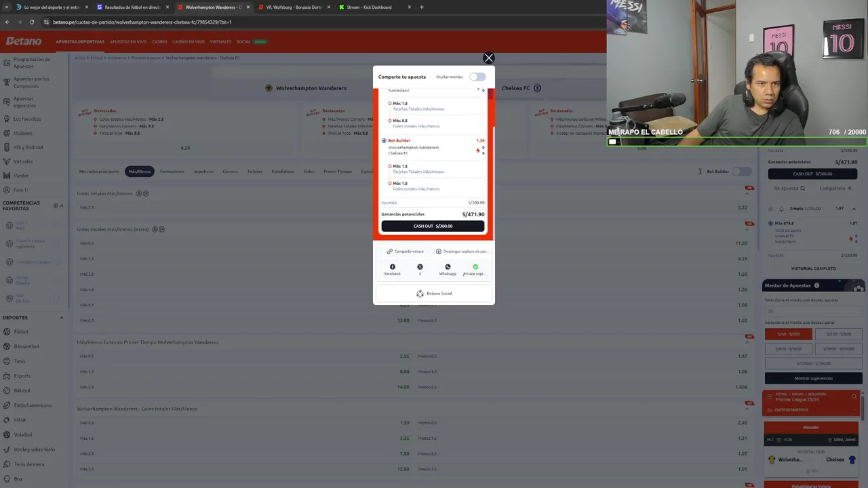
Task: Collapse Más/Menos Goles en Primer Tiempo Wolverhampton
Action: click(747, 342)
